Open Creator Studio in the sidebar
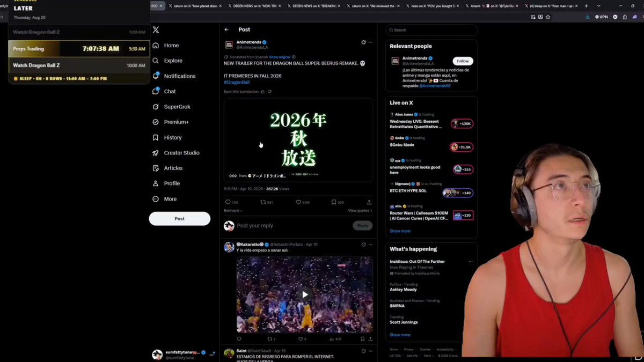The width and height of the screenshot is (644, 362). point(175,153)
